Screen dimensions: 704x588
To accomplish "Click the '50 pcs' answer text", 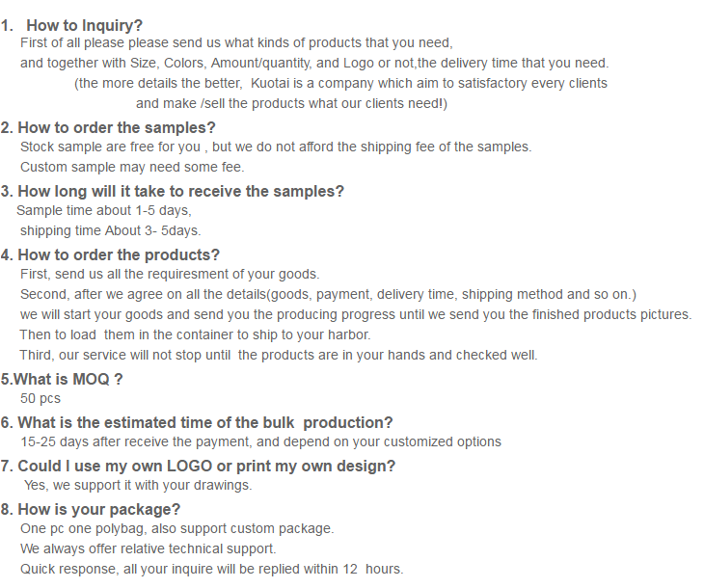I will (x=41, y=398).
